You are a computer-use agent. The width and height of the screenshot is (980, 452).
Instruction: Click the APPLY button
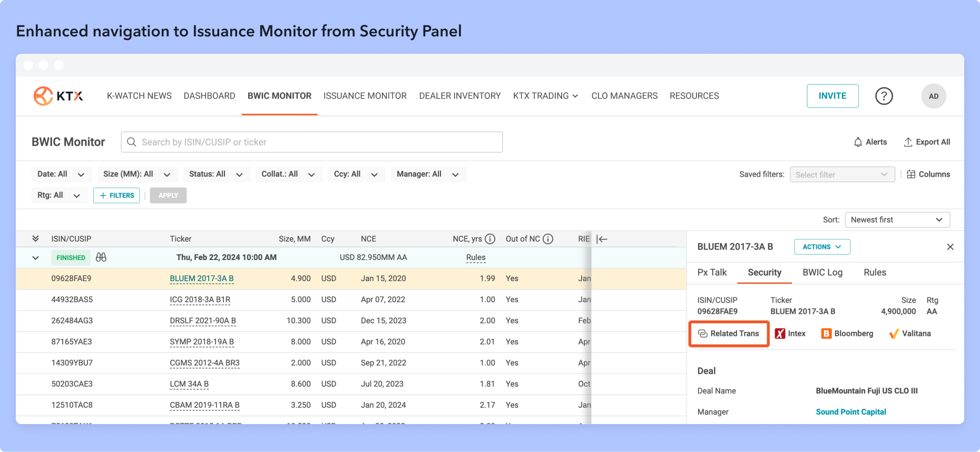(168, 195)
